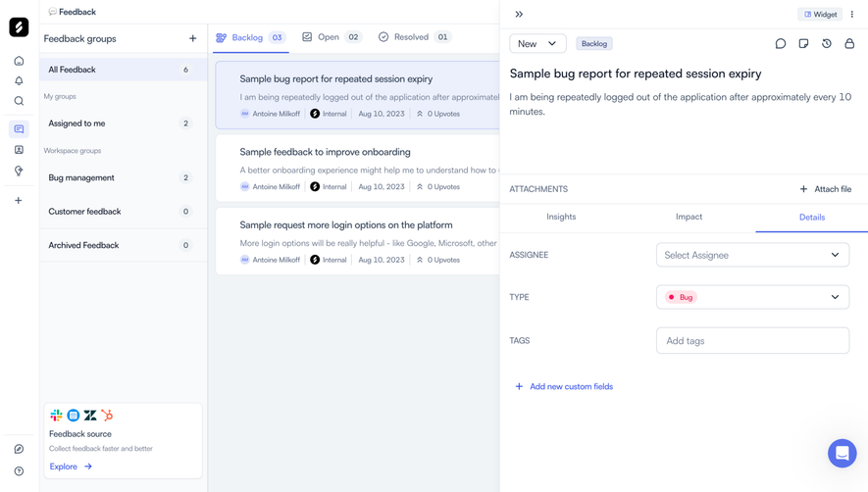Add a new feedback group with plus icon

coord(192,39)
